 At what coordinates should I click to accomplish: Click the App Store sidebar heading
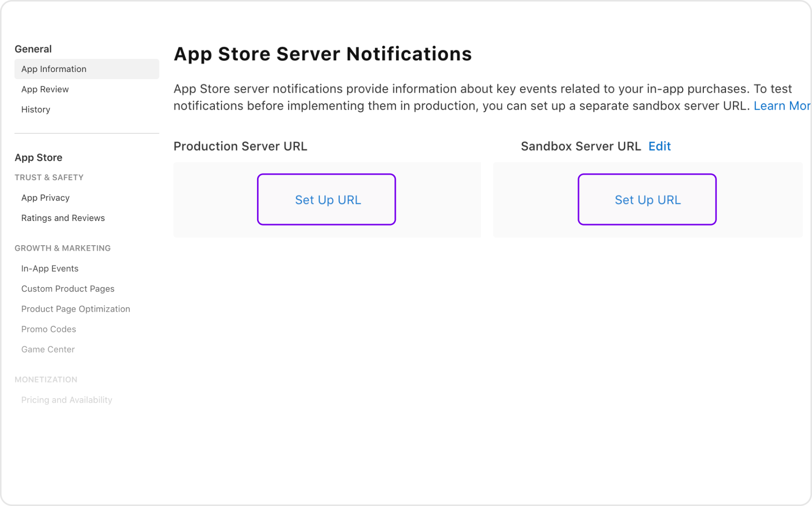38,158
